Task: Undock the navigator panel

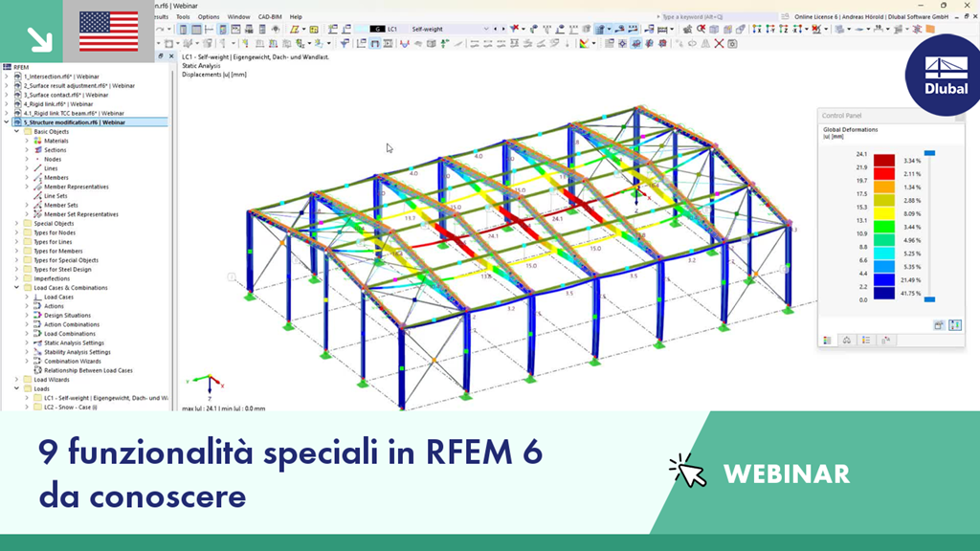Action: 161,56
